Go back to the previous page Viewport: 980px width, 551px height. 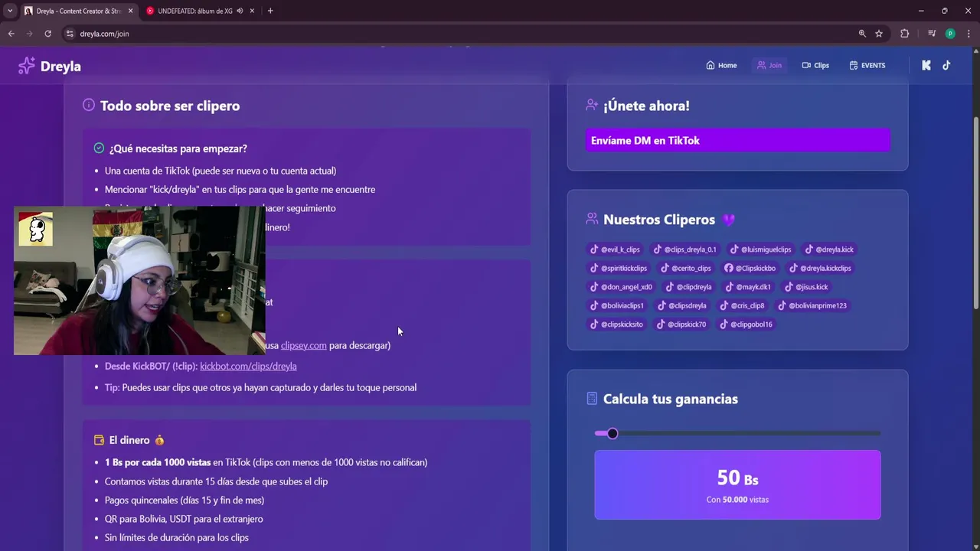[11, 34]
